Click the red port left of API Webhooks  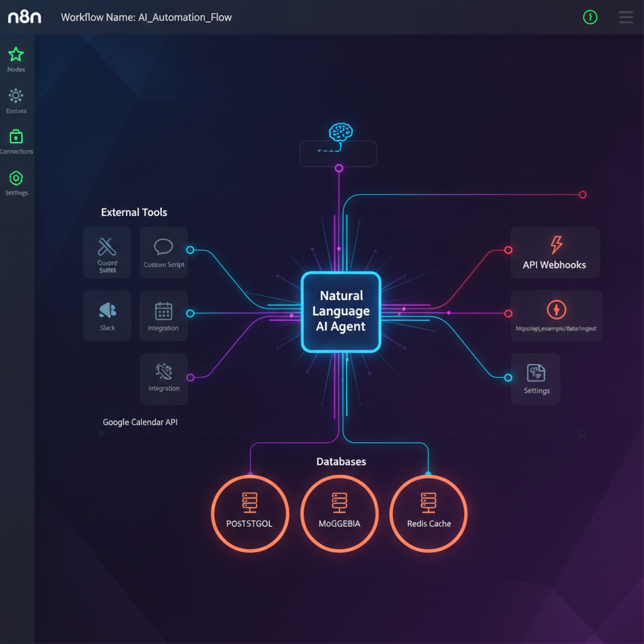pos(508,250)
